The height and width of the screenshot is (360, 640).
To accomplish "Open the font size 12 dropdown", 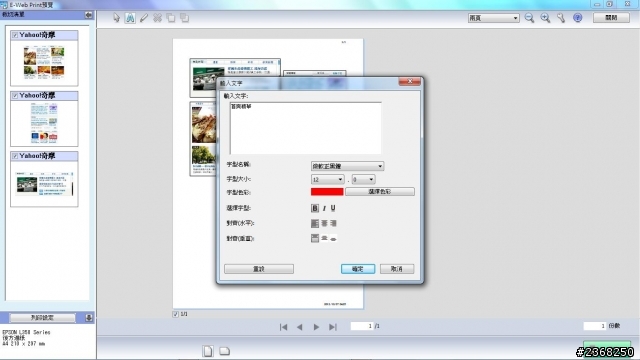I will (x=327, y=180).
